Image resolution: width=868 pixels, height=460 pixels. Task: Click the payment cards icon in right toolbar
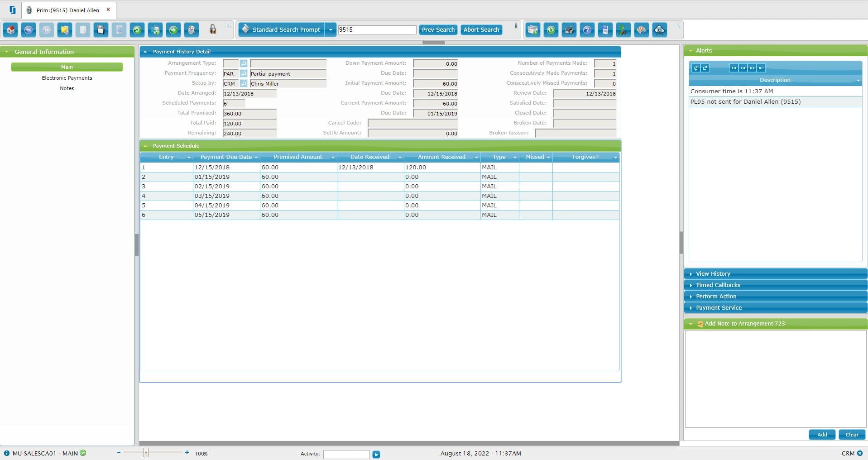coord(533,30)
